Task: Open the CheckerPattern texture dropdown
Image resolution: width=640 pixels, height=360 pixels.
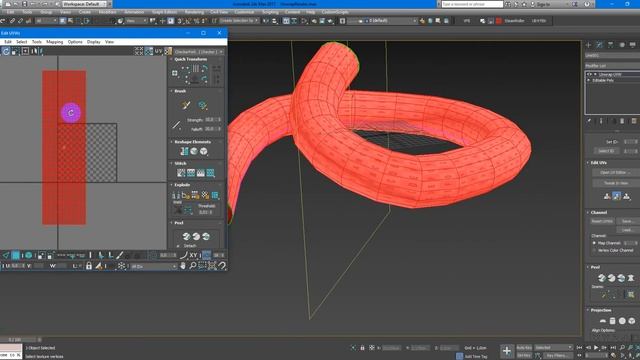Action: coord(199,52)
